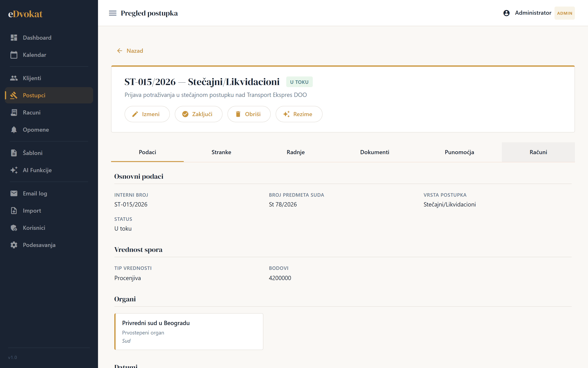Click the Pregled postupka page title
588x368 pixels.
coord(149,13)
